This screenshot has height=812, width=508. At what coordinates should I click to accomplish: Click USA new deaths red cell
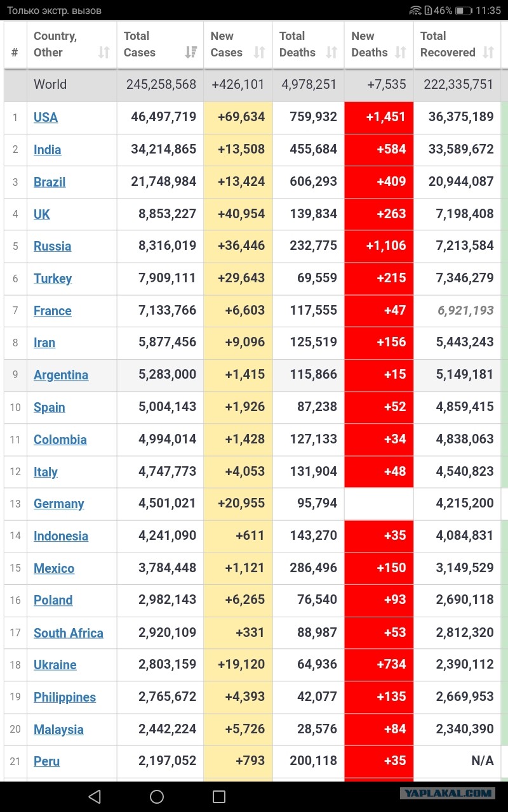(379, 117)
